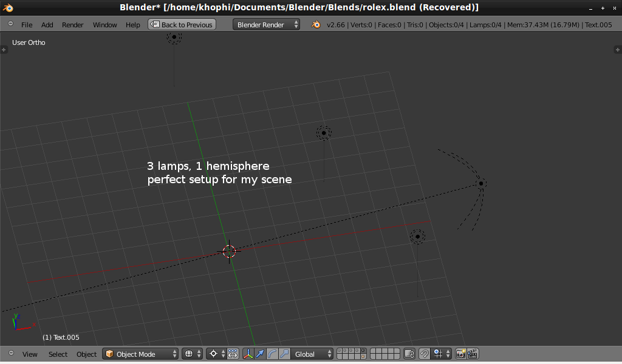
Task: Toggle manipulate center points icon
Action: click(x=233, y=354)
